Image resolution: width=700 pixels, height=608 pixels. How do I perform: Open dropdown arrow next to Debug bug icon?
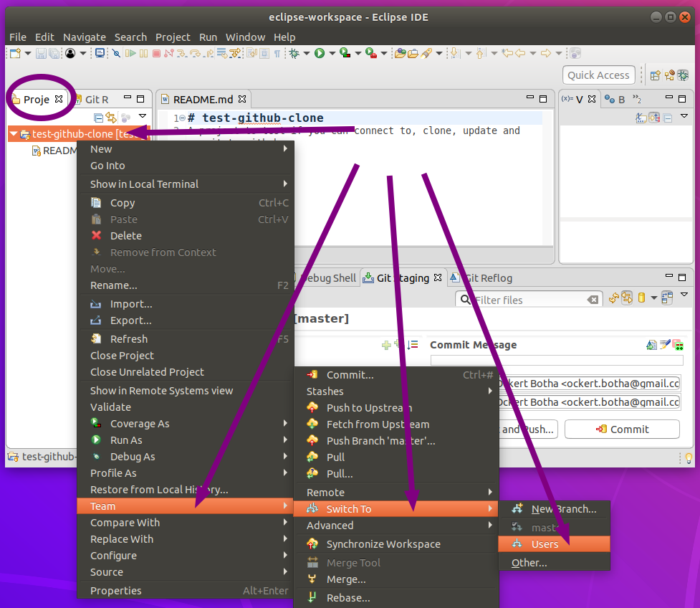(x=306, y=54)
